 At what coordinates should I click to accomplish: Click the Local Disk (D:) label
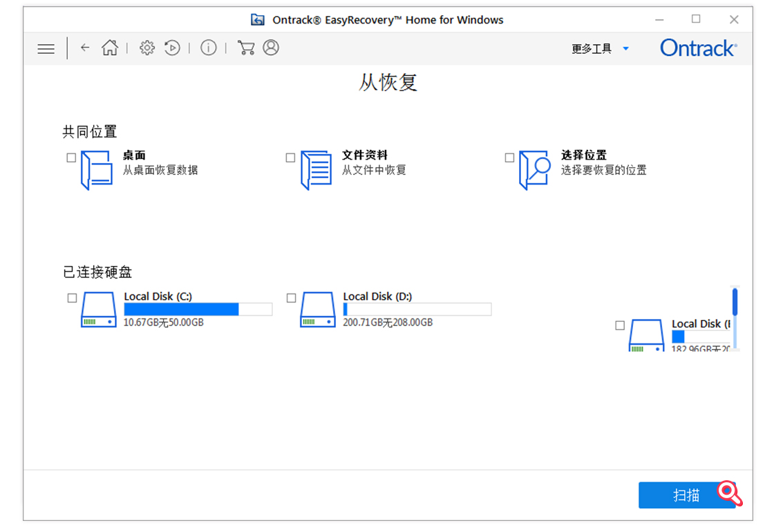(x=377, y=296)
